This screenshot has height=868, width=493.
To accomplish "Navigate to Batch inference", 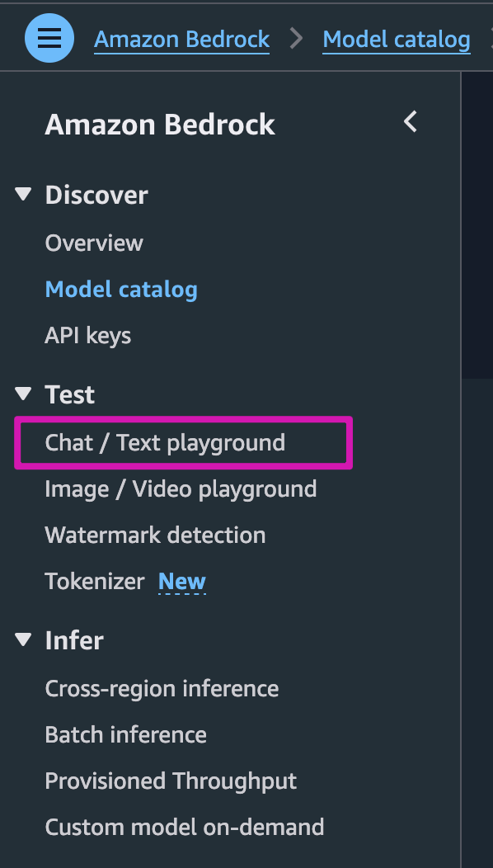I will coord(125,734).
